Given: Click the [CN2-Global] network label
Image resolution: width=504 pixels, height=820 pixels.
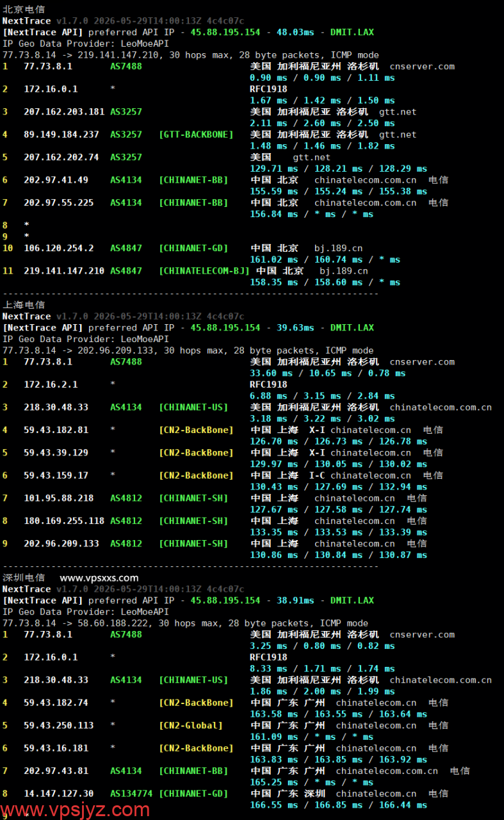Looking at the screenshot, I should [191, 725].
